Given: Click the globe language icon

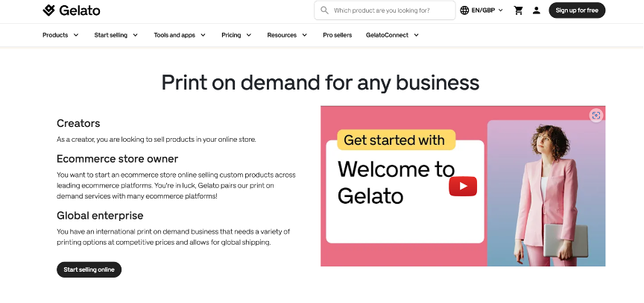Looking at the screenshot, I should (x=465, y=10).
